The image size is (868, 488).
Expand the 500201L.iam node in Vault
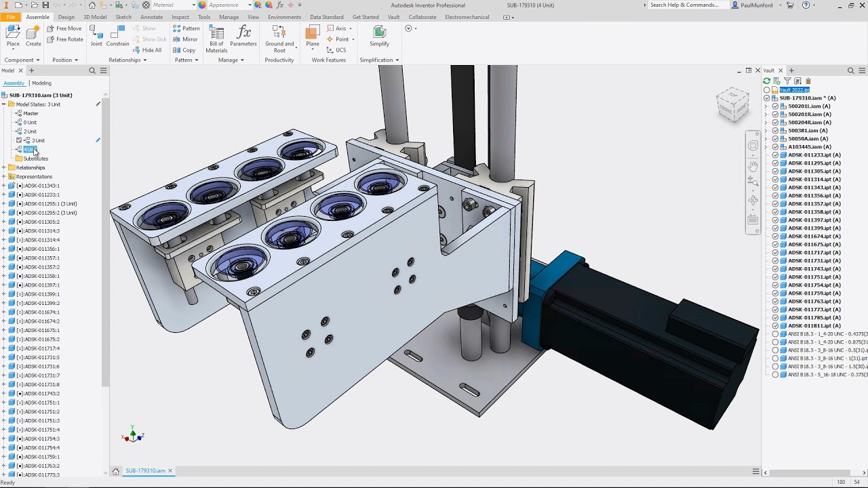pyautogui.click(x=767, y=106)
